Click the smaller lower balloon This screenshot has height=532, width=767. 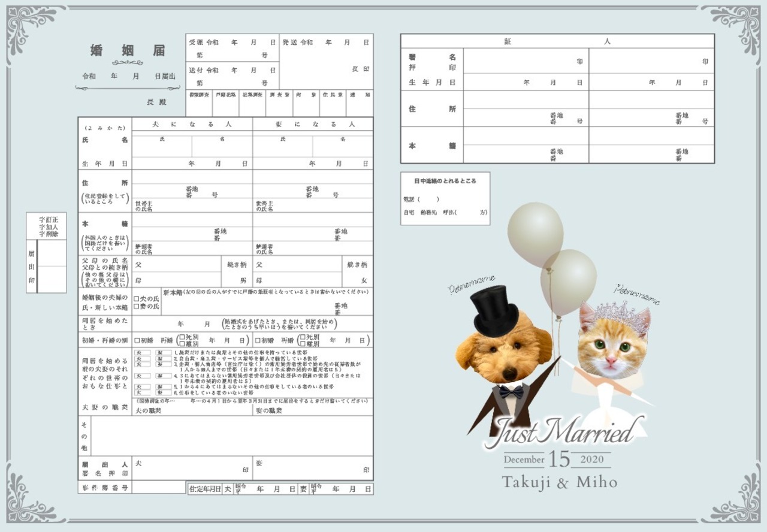click(568, 282)
